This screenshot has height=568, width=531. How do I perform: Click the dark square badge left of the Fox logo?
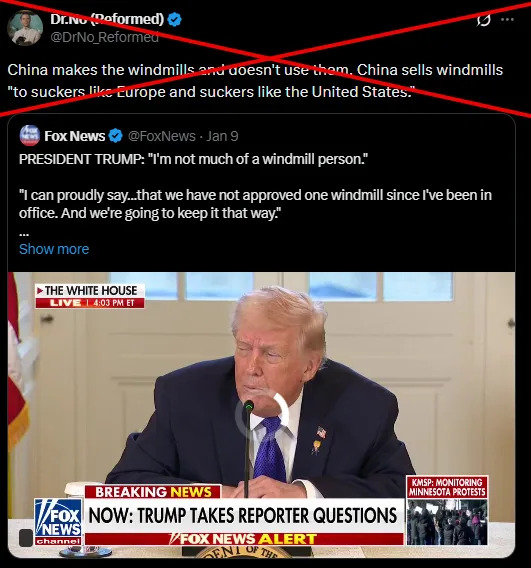point(26,538)
